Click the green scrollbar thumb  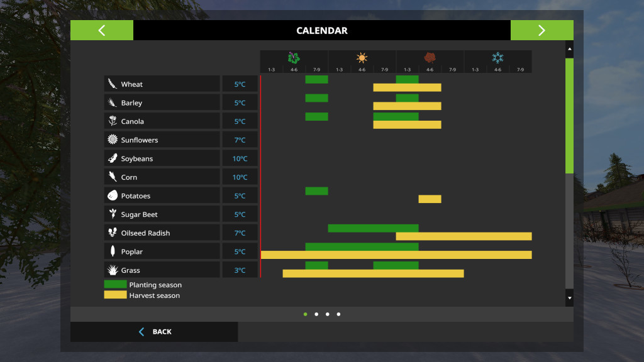point(569,116)
